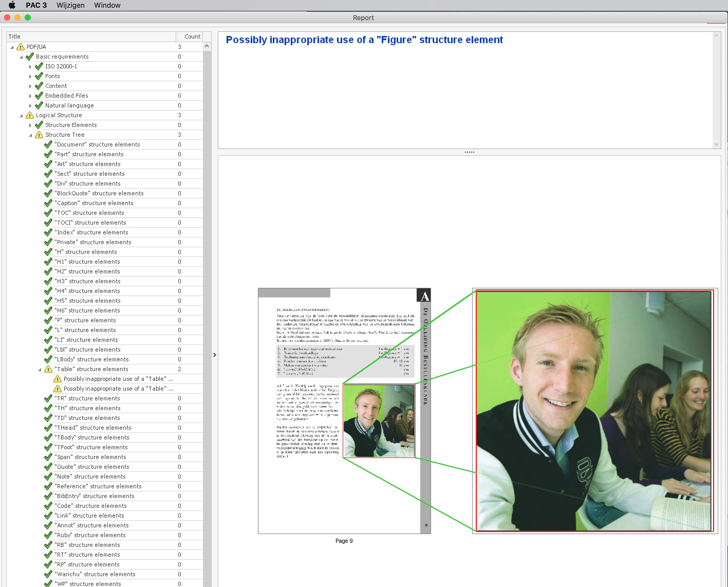Click the Page 9 preview thumbnail
Screen dimensions: 728x587
click(x=344, y=411)
